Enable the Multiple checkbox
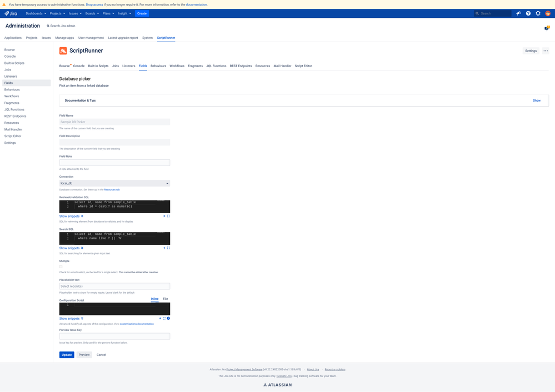 [x=61, y=267]
